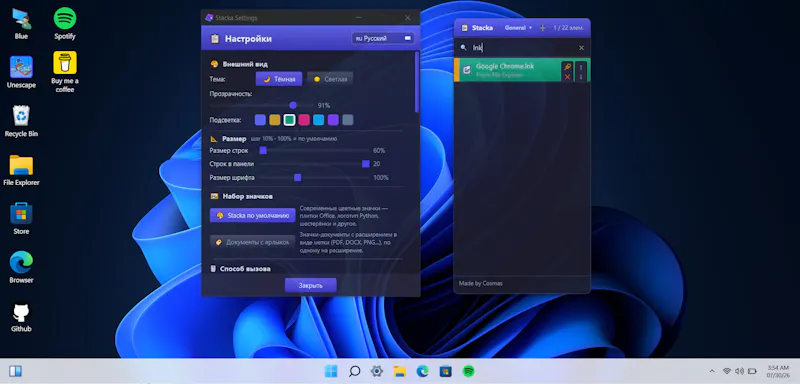Screen dimensions: 800x384
Task: Open File Explorer from the taskbar
Action: click(x=399, y=371)
